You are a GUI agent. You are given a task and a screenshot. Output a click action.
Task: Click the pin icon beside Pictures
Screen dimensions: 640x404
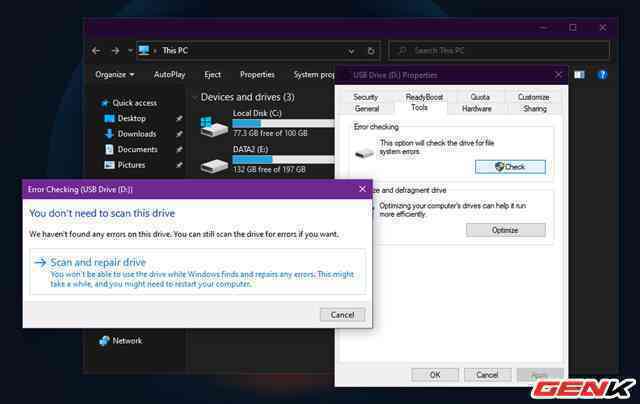point(179,165)
